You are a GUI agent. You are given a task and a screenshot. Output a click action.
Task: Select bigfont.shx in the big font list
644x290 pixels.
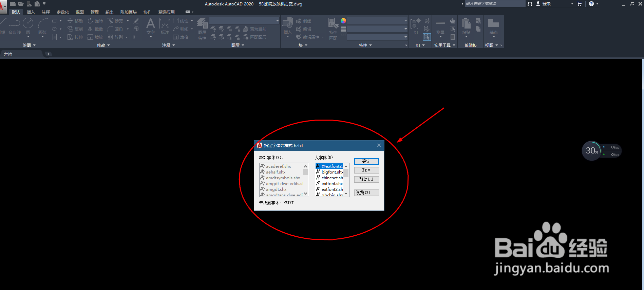329,172
